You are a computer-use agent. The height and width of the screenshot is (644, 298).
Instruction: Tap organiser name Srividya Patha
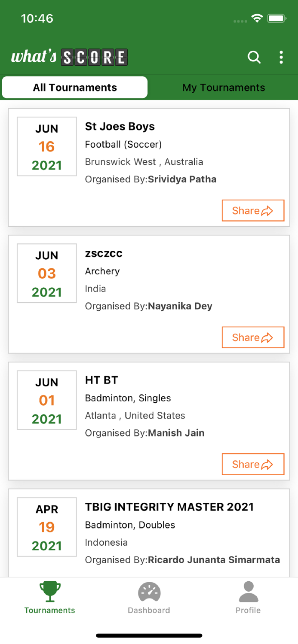pos(182,179)
